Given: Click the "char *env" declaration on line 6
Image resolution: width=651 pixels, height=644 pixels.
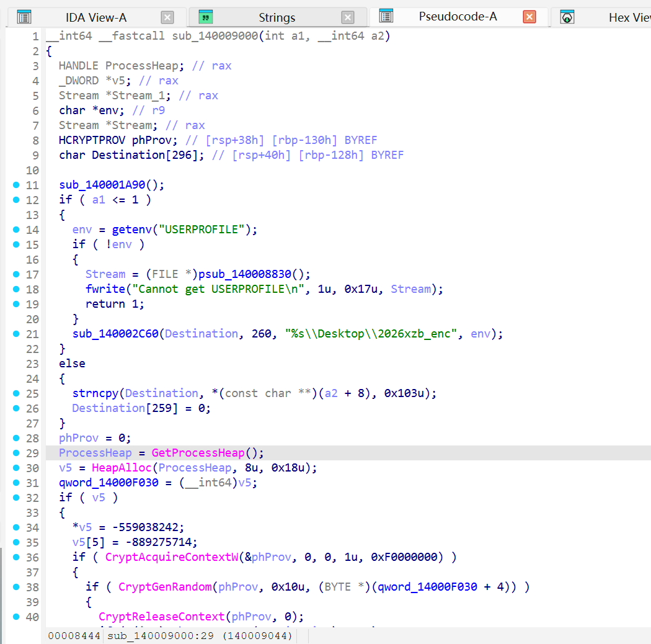Looking at the screenshot, I should tap(92, 110).
